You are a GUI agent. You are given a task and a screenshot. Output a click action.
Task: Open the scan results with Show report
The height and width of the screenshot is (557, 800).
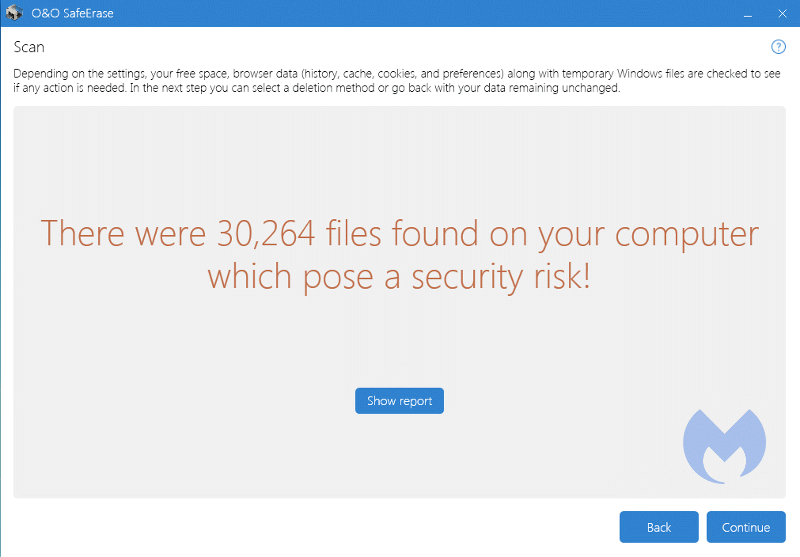[399, 401]
